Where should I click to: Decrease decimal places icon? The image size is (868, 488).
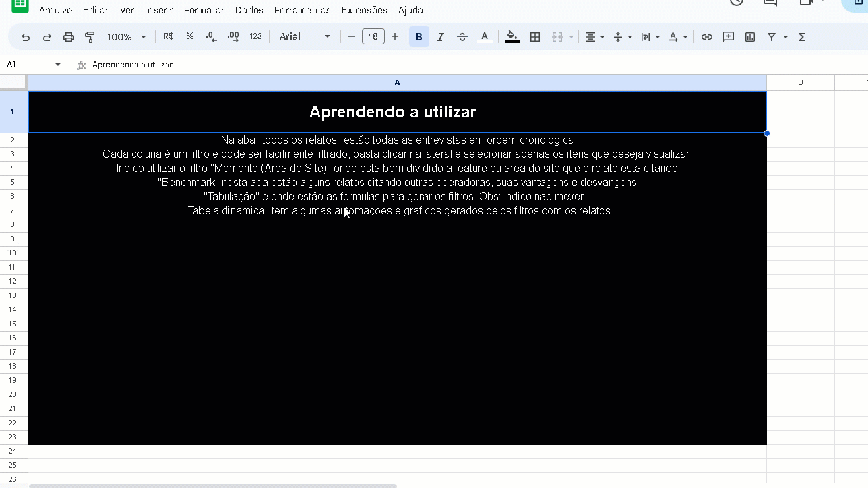point(211,37)
